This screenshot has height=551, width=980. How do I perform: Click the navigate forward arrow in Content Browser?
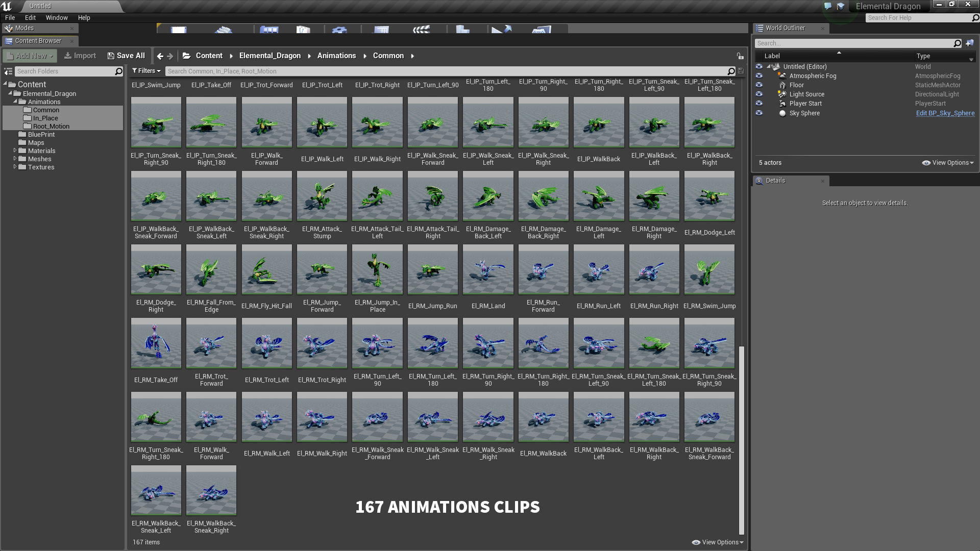point(170,56)
